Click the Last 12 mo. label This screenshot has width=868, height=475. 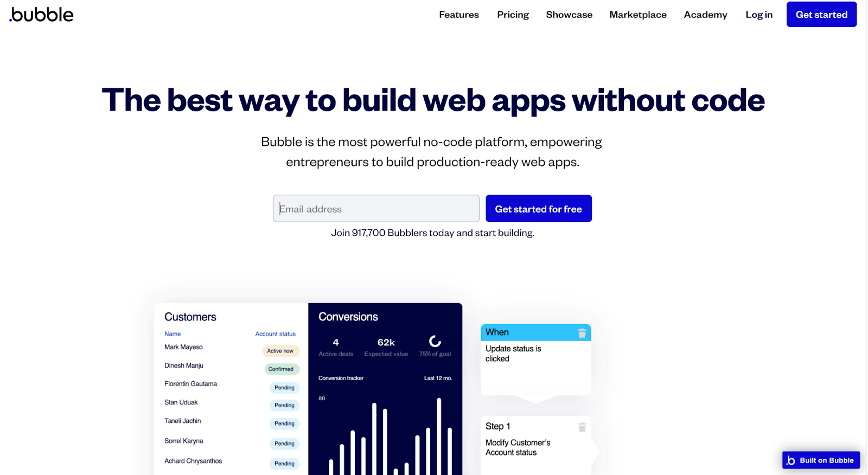coord(438,378)
